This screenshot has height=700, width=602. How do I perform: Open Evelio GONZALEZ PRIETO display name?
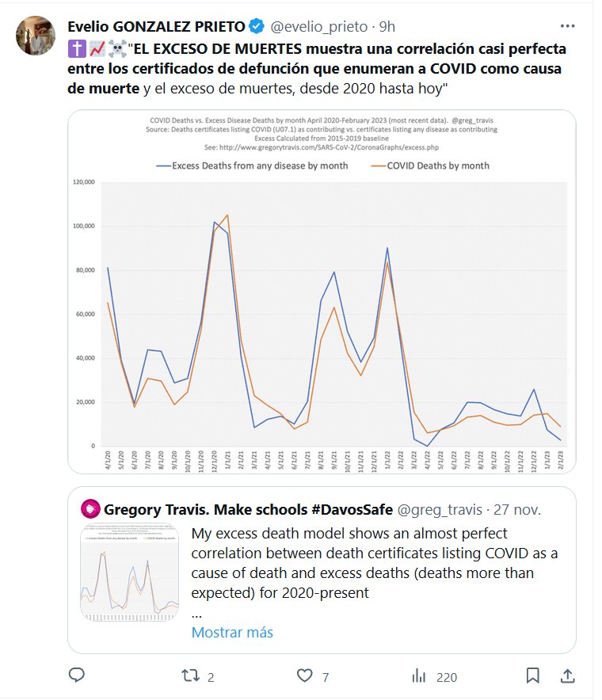(x=157, y=26)
